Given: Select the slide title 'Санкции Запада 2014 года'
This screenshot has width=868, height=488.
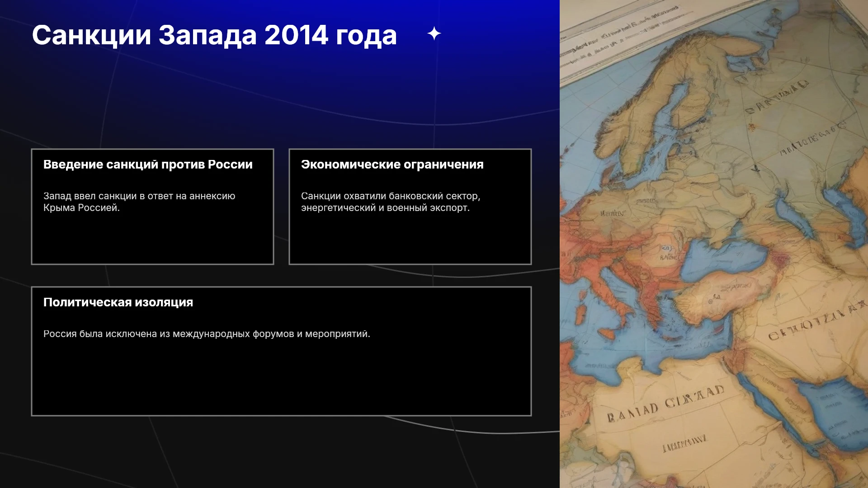Looking at the screenshot, I should [214, 35].
